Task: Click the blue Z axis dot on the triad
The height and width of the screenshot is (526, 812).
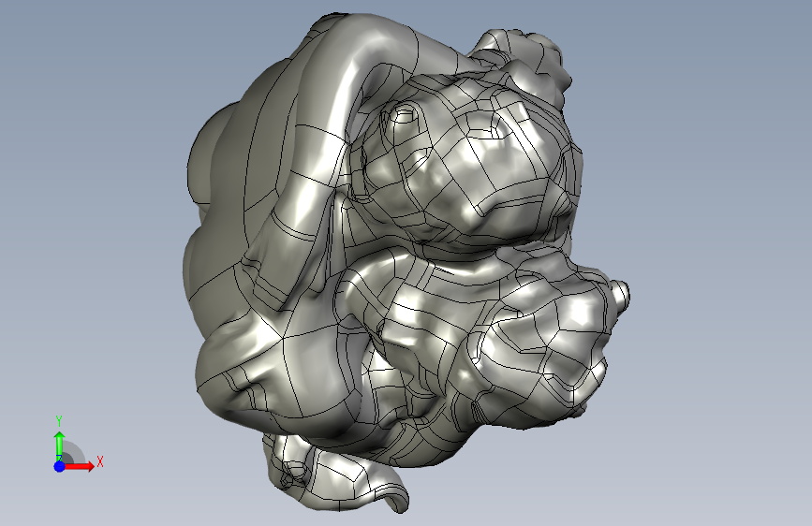Action: click(x=60, y=466)
